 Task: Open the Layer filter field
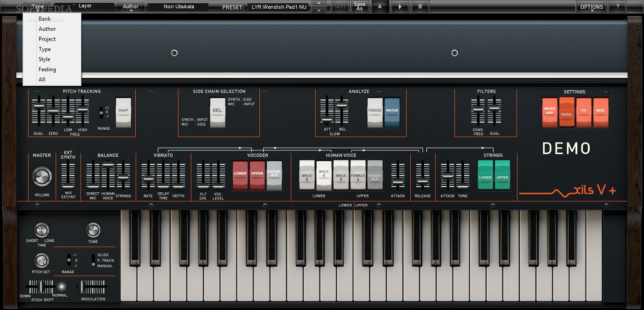click(x=84, y=6)
